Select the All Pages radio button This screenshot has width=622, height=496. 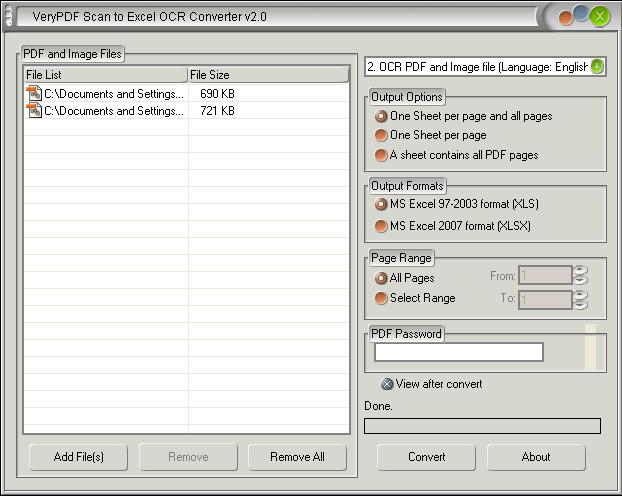404,278
